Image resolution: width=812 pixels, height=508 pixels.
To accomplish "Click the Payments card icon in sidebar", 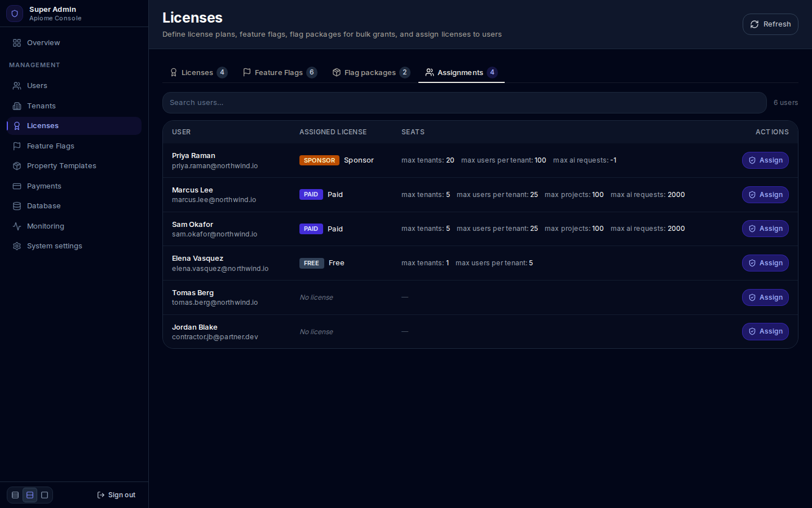I will pyautogui.click(x=17, y=186).
